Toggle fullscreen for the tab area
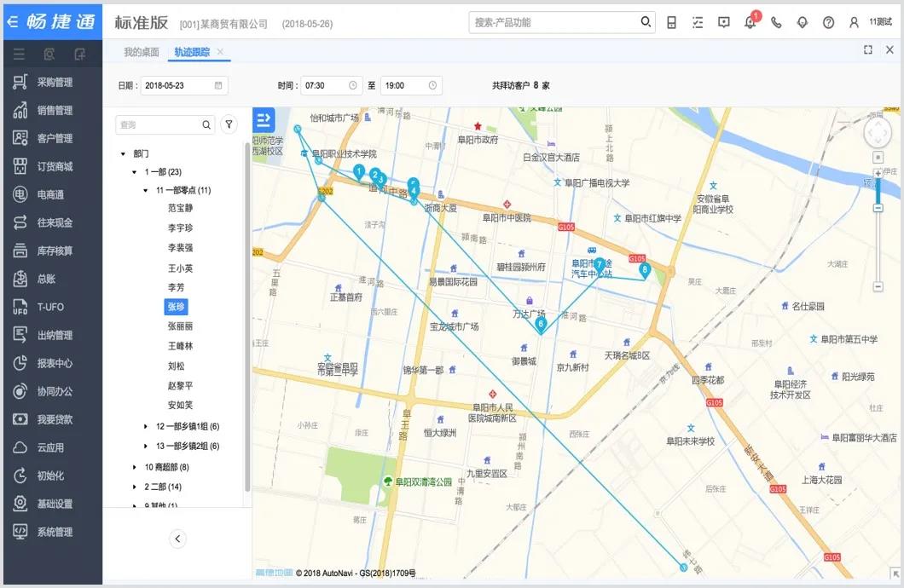Viewport: 904px width, 588px height. [x=868, y=50]
